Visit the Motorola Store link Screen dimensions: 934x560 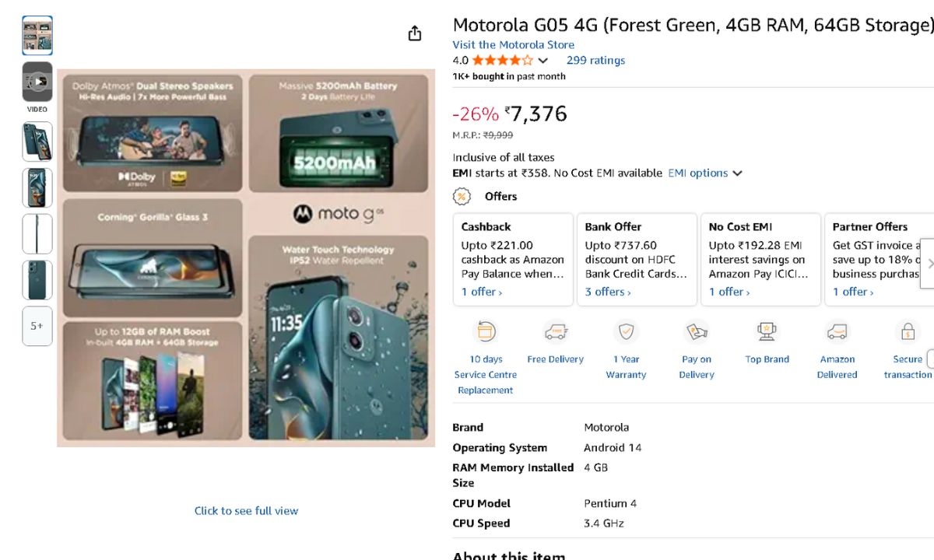tap(514, 45)
